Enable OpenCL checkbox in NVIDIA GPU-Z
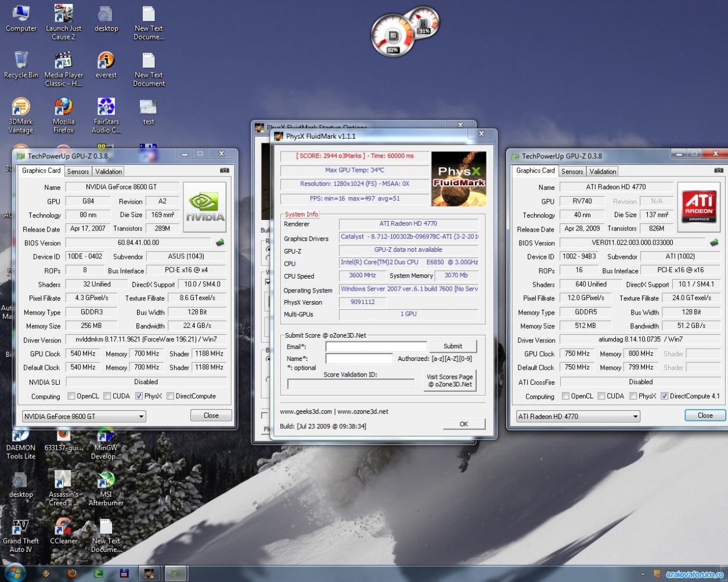 click(x=71, y=396)
